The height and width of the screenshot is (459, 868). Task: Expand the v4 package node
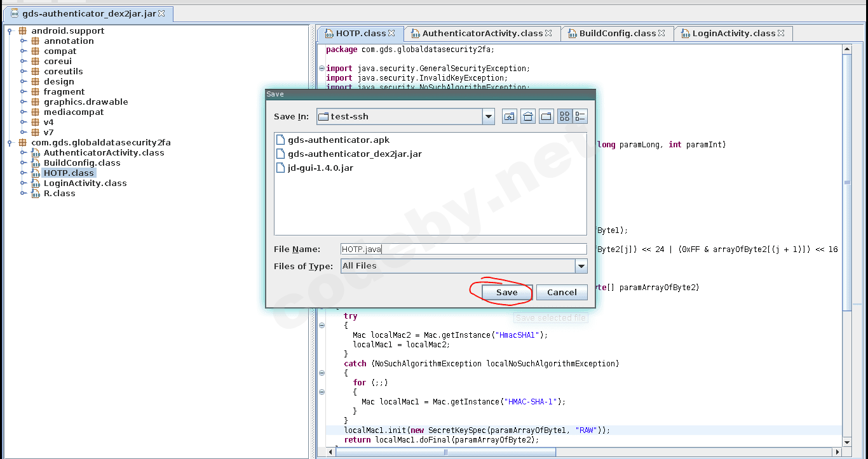[x=24, y=122]
